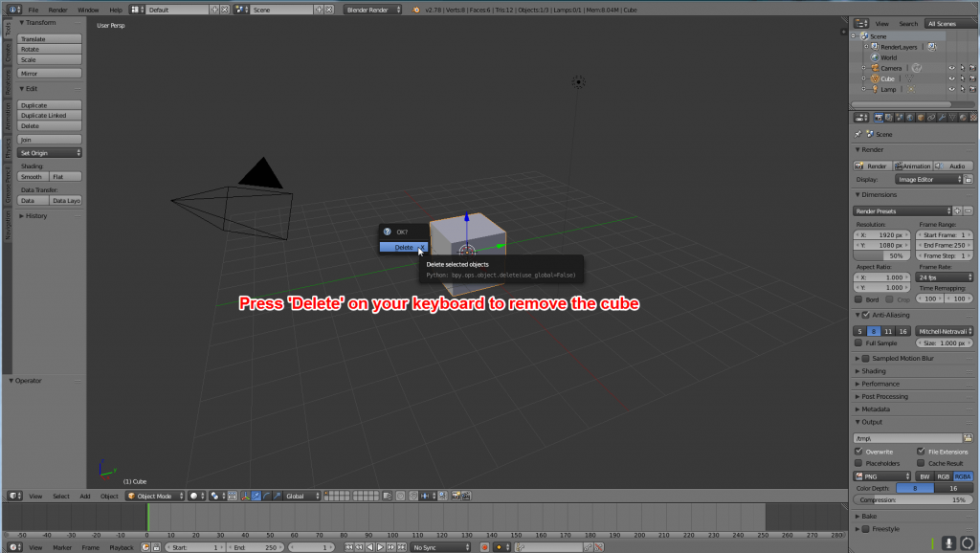Image resolution: width=980 pixels, height=553 pixels.
Task: Toggle the Cube visibility eye icon
Action: (951, 78)
